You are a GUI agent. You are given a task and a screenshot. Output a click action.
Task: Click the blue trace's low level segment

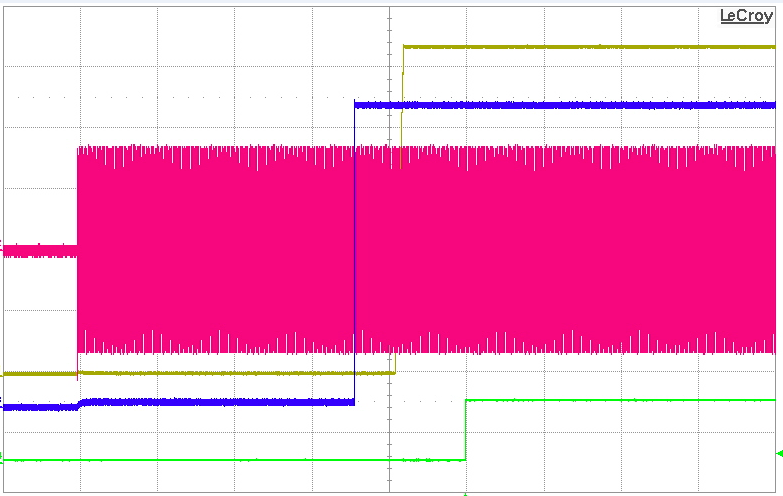click(x=220, y=402)
